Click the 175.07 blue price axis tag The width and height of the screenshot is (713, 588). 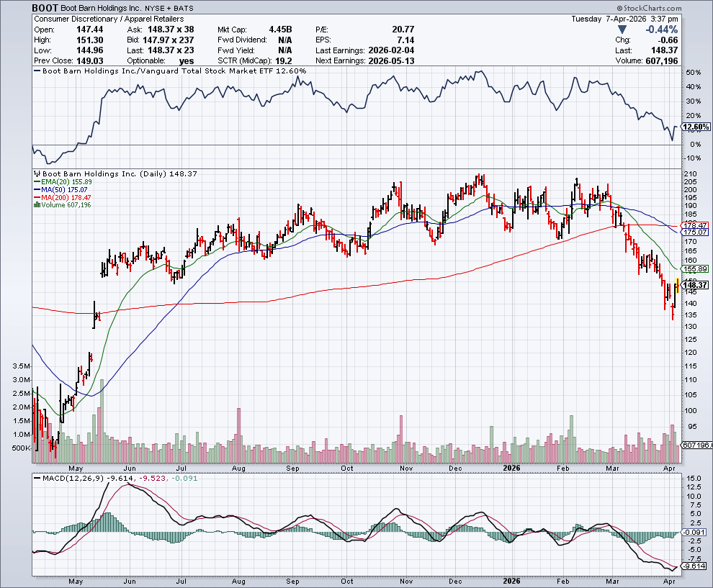(695, 232)
